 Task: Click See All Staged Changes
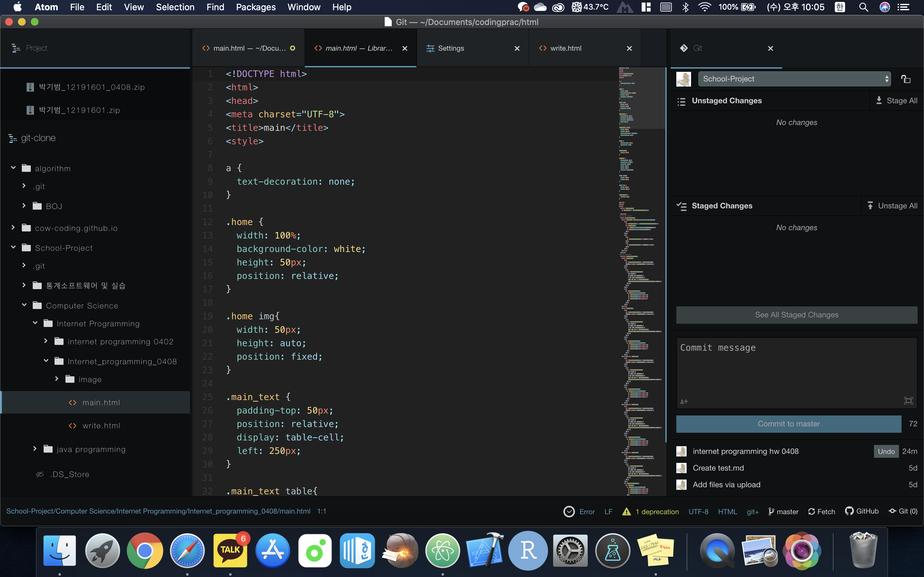point(797,315)
